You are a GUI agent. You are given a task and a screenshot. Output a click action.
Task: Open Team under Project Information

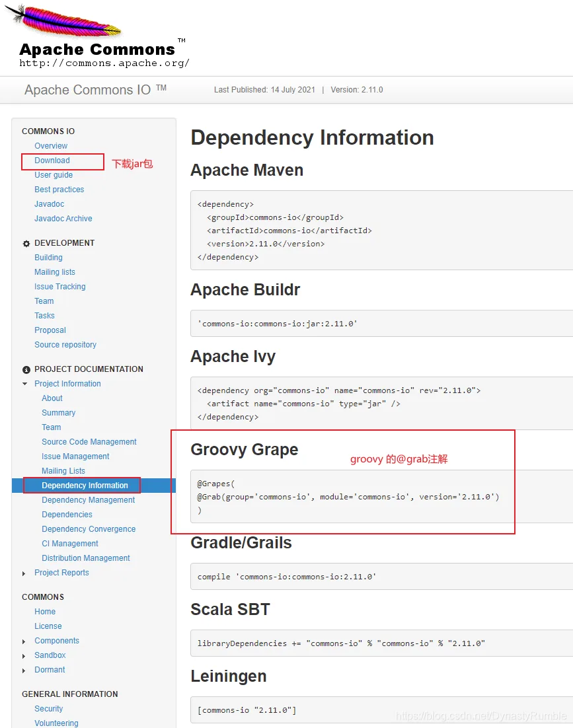[51, 427]
